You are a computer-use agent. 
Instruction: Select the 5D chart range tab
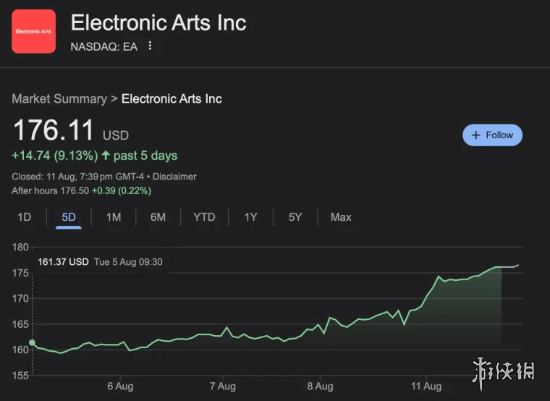69,217
